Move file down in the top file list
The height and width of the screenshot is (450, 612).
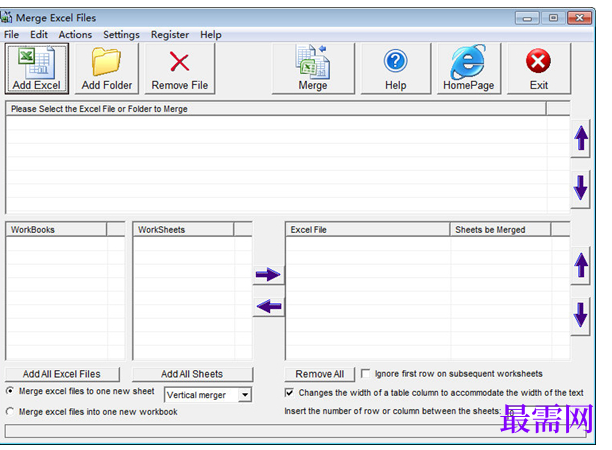pos(581,189)
